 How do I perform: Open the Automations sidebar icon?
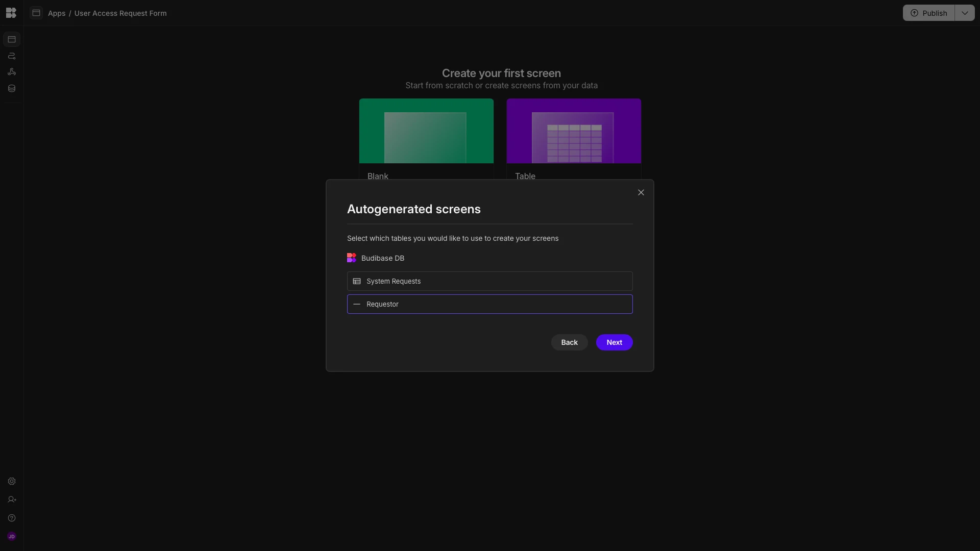pos(12,56)
